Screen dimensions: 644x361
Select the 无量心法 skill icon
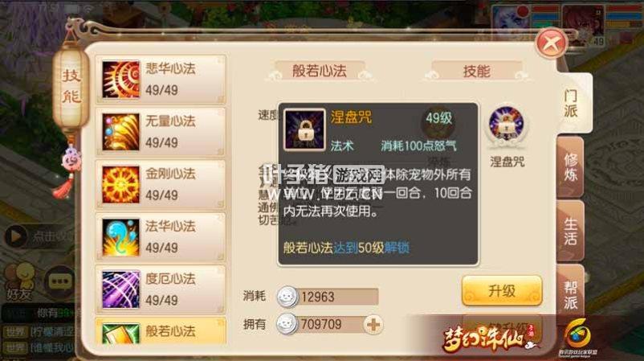point(120,132)
